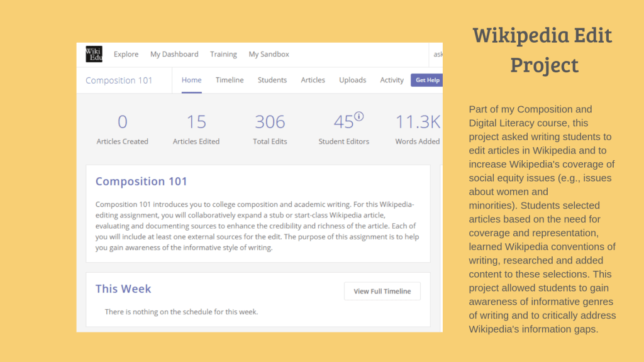Screen dimensions: 644x362
Task: Open the Training page
Action: tap(223, 55)
